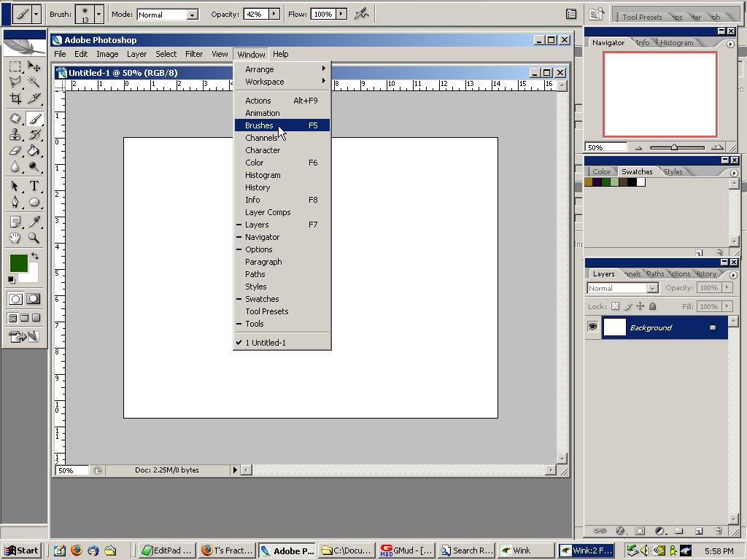Screen dimensions: 747x560
Task: Select the Horizontal Type tool
Action: (x=34, y=186)
